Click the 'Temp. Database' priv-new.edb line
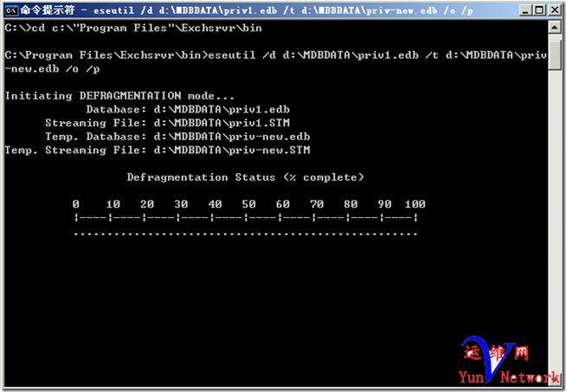This screenshot has height=392, width=566. tap(177, 137)
